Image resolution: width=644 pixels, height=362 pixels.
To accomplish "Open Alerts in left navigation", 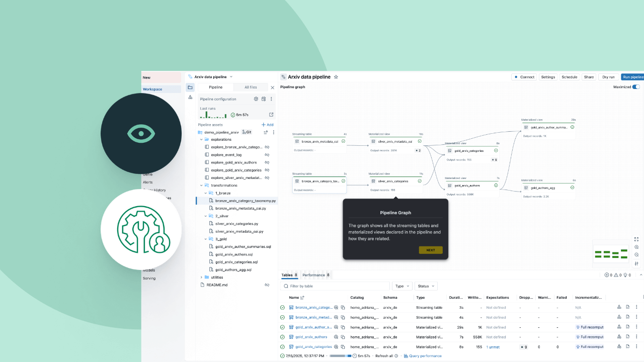I will coord(148,183).
